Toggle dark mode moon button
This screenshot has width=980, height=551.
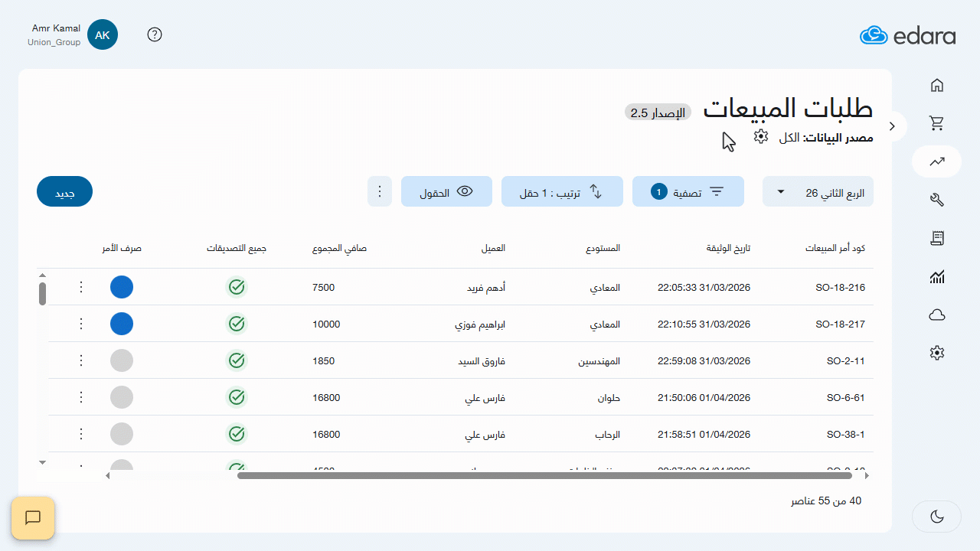pyautogui.click(x=936, y=517)
